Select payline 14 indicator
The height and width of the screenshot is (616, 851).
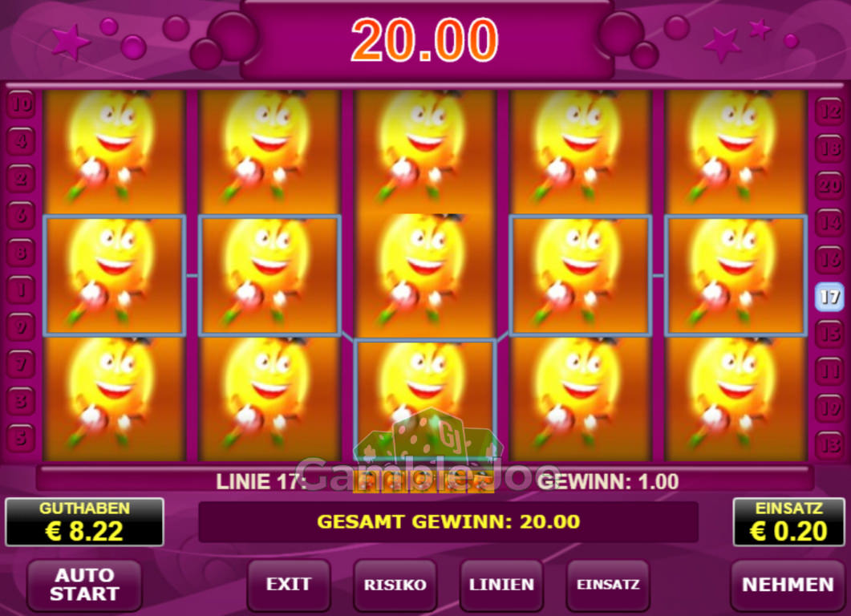[x=829, y=222]
